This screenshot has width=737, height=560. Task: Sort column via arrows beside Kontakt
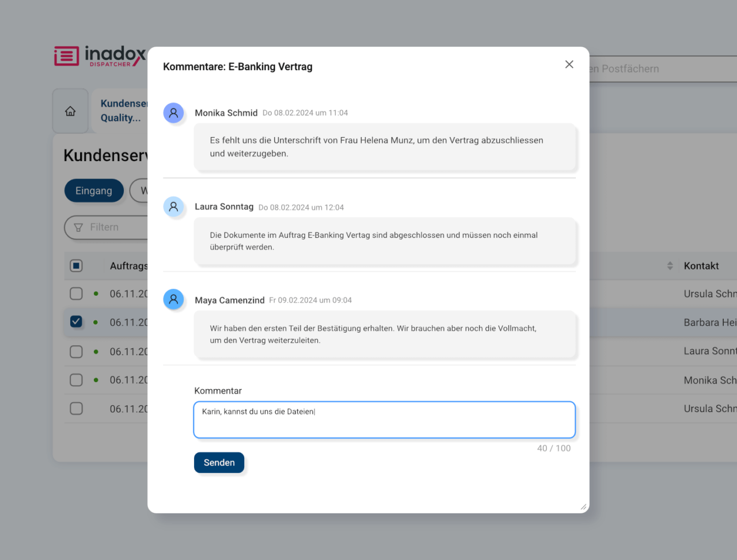pos(670,266)
